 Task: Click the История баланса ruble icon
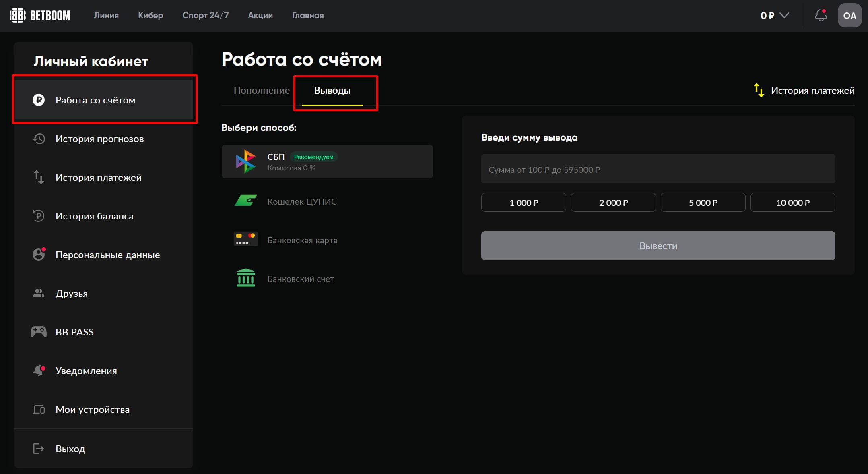39,216
